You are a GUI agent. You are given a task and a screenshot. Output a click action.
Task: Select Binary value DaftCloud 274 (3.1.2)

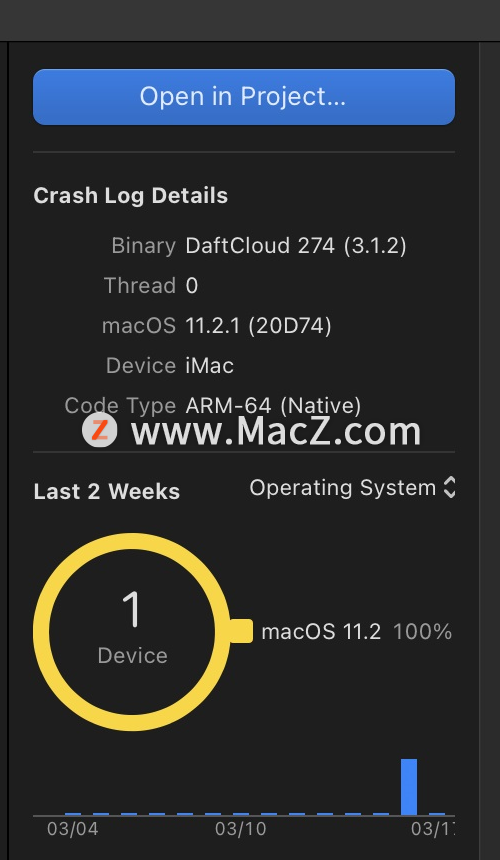click(296, 246)
